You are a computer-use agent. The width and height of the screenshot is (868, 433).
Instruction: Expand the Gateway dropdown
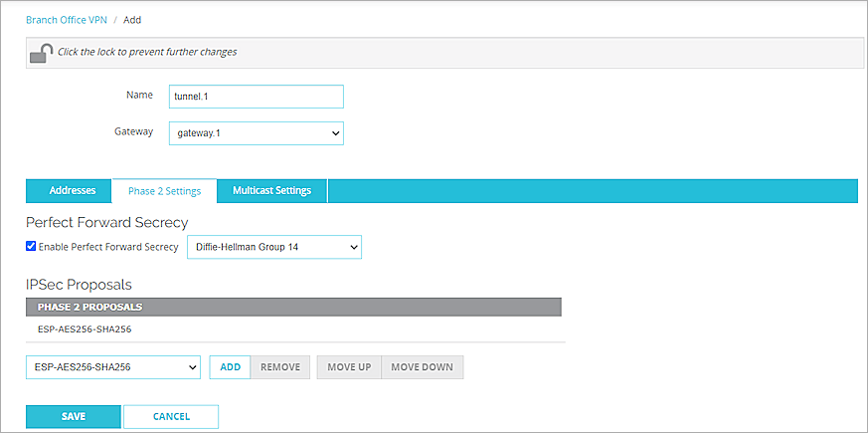[257, 133]
